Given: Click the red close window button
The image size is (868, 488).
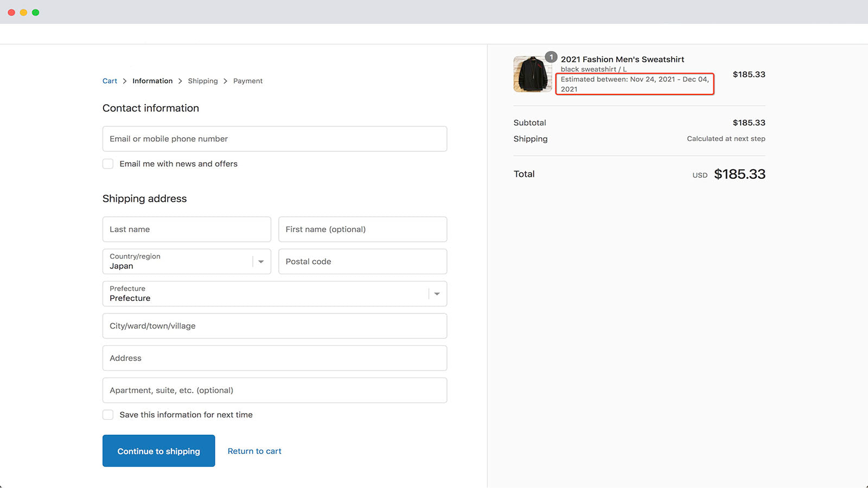Looking at the screenshot, I should coord(11,12).
